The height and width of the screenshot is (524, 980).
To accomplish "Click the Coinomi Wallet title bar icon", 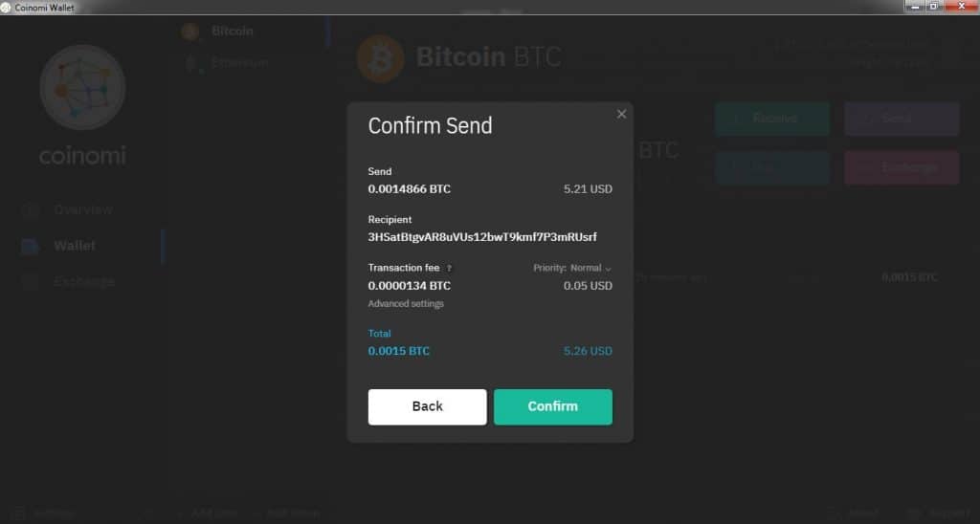I will [x=6, y=8].
